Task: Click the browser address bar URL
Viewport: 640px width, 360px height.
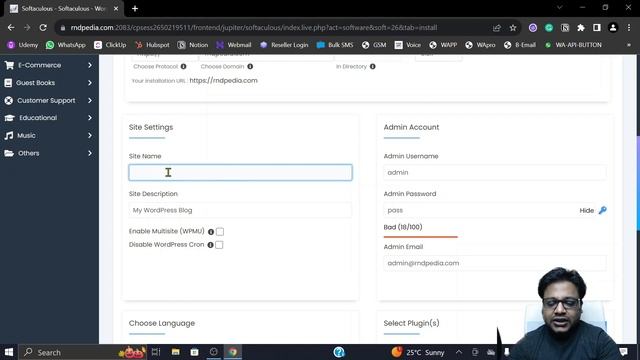Action: pos(253,28)
